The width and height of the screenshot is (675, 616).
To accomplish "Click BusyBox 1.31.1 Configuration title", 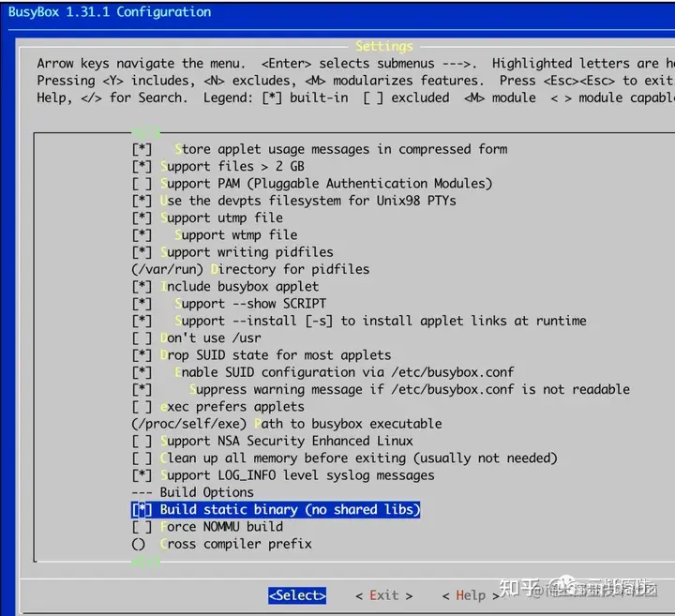I will pos(110,11).
